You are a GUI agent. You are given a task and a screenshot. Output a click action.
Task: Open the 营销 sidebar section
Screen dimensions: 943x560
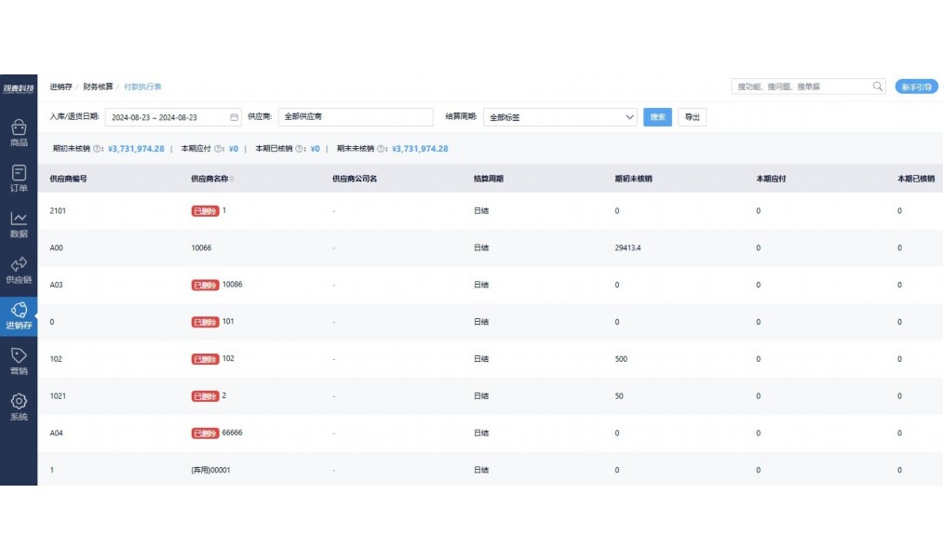[19, 362]
